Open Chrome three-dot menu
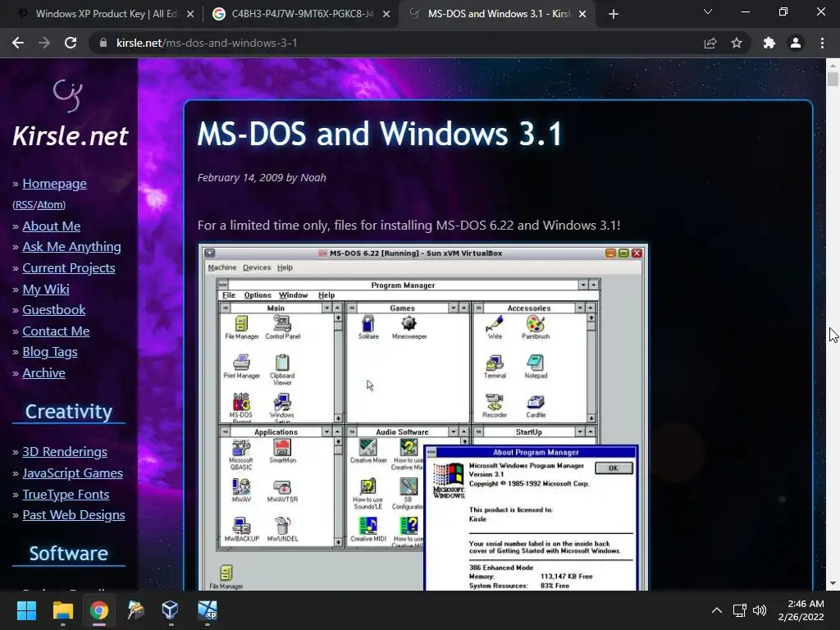Image resolution: width=840 pixels, height=630 pixels. pos(822,43)
